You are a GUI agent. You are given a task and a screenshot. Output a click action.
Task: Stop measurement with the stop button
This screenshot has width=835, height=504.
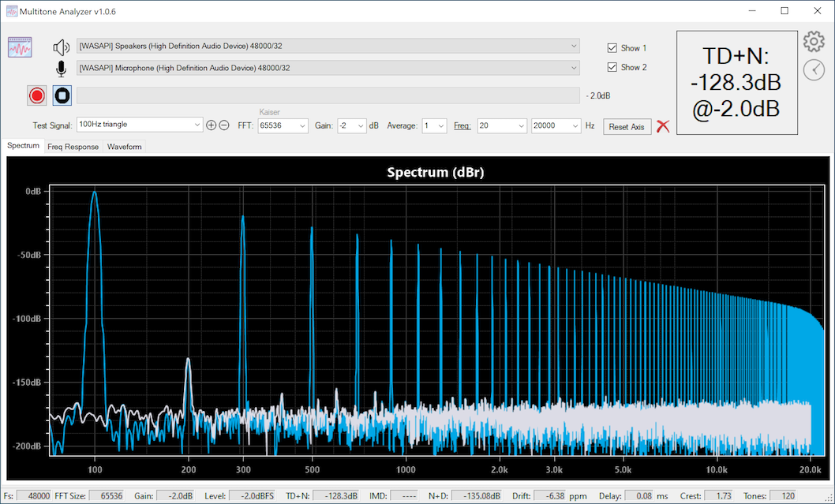tap(62, 95)
